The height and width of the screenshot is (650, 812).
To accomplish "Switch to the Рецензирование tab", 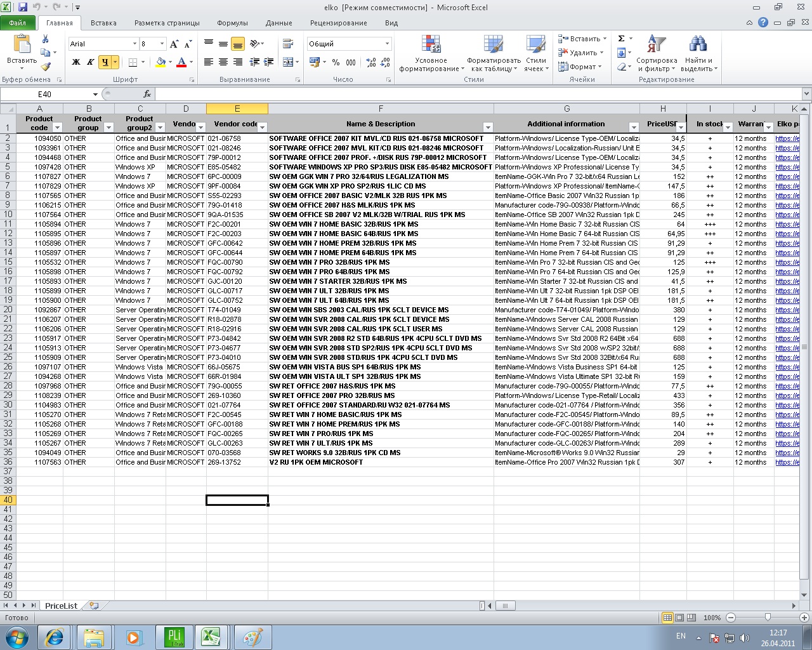I will (x=339, y=23).
